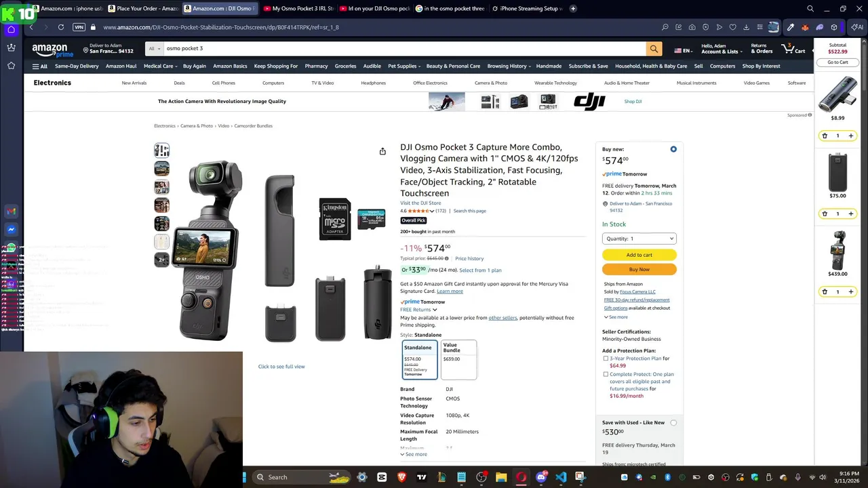Check the Complete Protect plan box

coord(606,374)
